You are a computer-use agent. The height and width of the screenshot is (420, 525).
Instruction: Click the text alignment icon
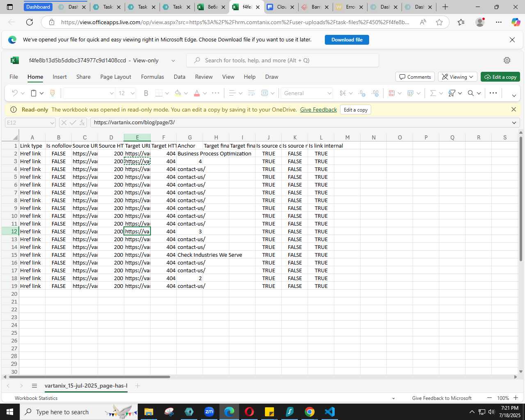[232, 93]
